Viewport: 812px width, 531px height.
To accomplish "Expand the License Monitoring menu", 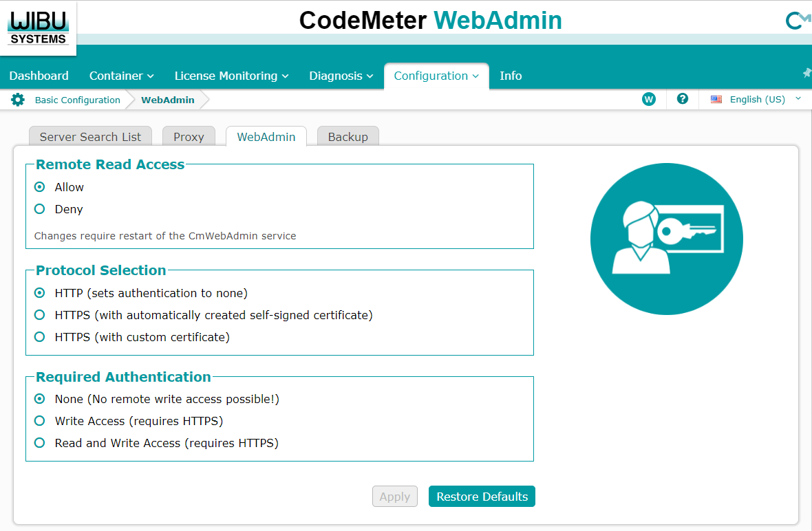I will coord(231,76).
